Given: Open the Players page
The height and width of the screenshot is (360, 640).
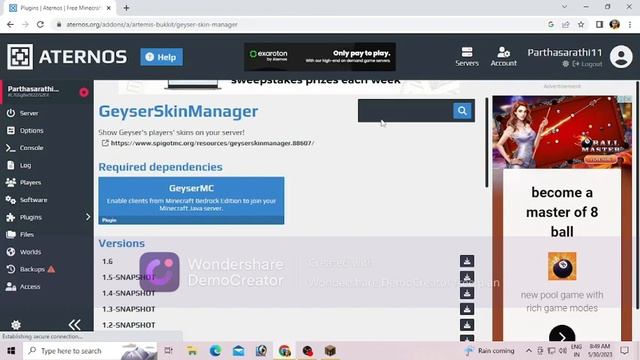Looking at the screenshot, I should [30, 182].
